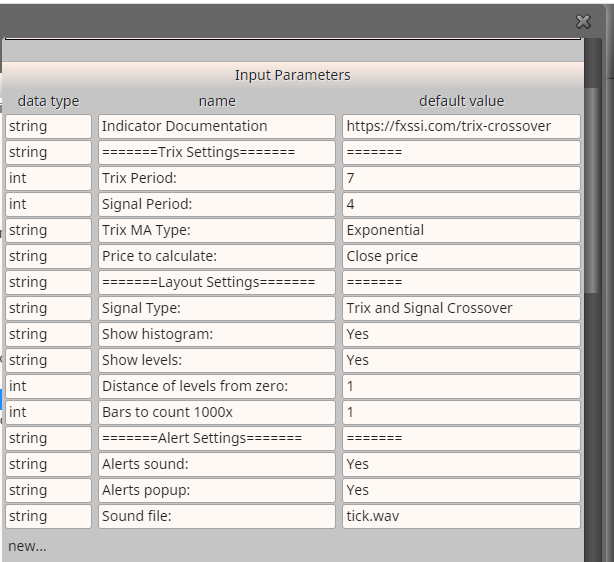
Task: Edit the Alerts popup default value Yes
Action: 461,490
